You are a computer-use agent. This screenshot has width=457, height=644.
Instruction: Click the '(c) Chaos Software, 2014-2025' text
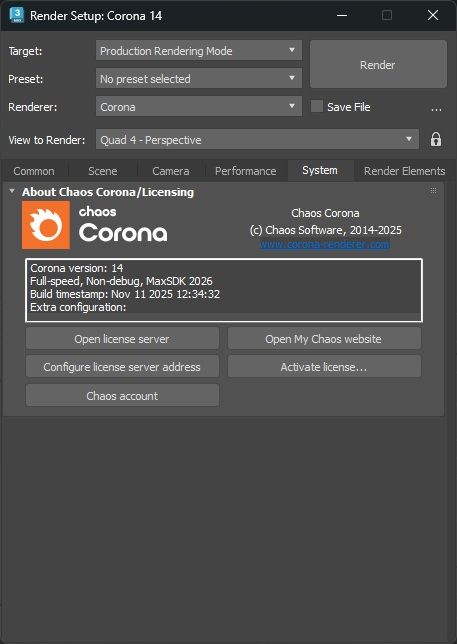pos(326,230)
